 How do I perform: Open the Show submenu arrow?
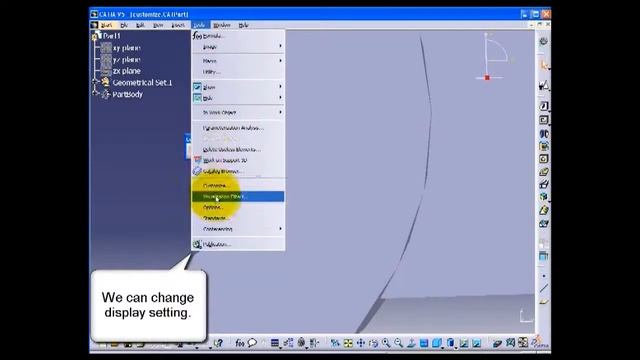280,87
